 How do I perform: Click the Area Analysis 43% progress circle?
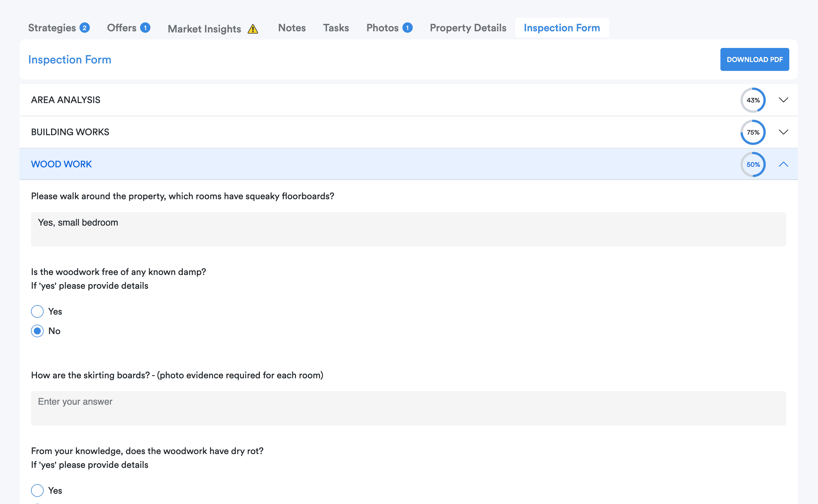(x=753, y=100)
